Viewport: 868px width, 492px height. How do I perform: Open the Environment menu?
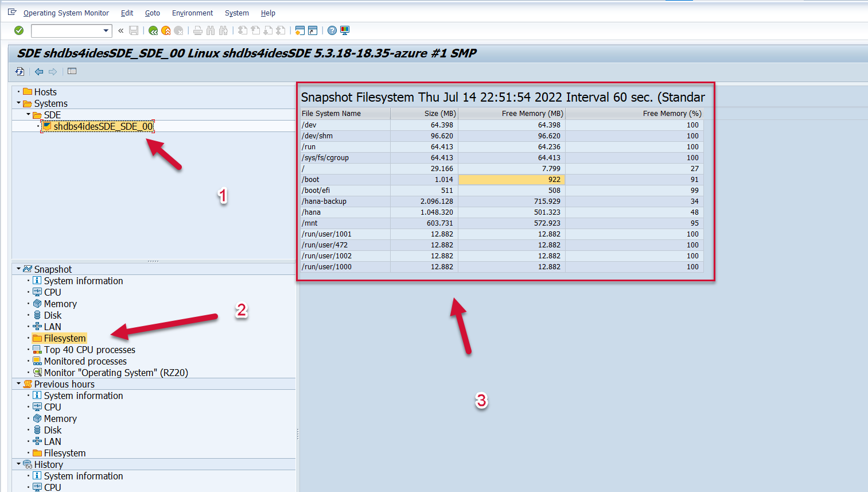tap(192, 13)
